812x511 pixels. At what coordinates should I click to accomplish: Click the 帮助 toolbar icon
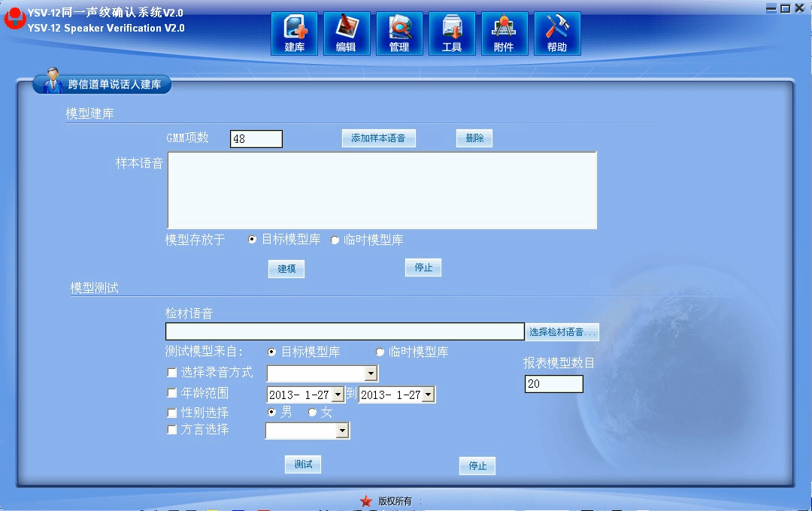(x=557, y=34)
